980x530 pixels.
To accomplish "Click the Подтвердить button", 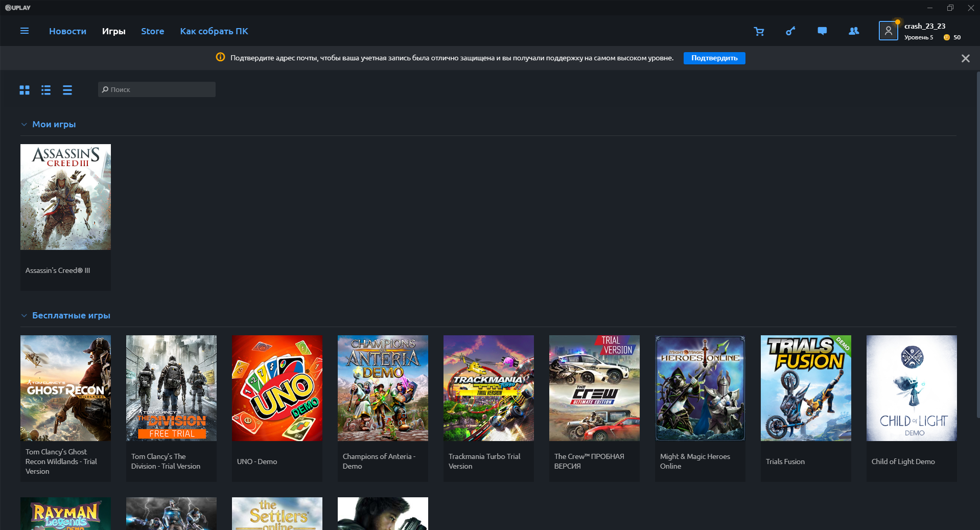I will [x=714, y=58].
